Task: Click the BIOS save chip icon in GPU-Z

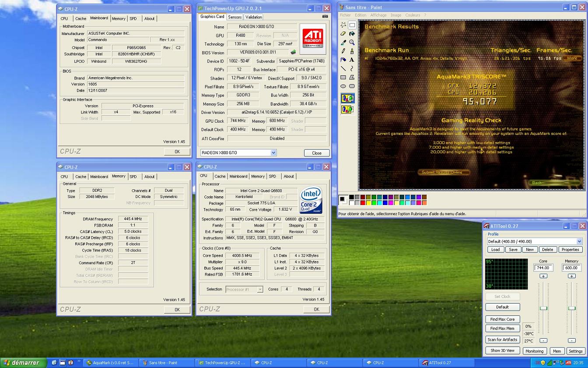Action: click(x=293, y=52)
